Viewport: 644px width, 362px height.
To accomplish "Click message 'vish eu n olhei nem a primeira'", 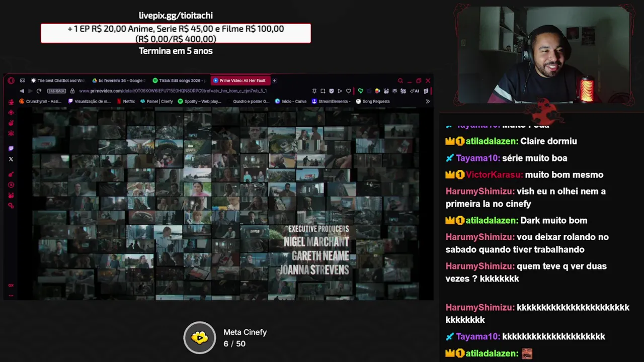I will click(x=526, y=197).
